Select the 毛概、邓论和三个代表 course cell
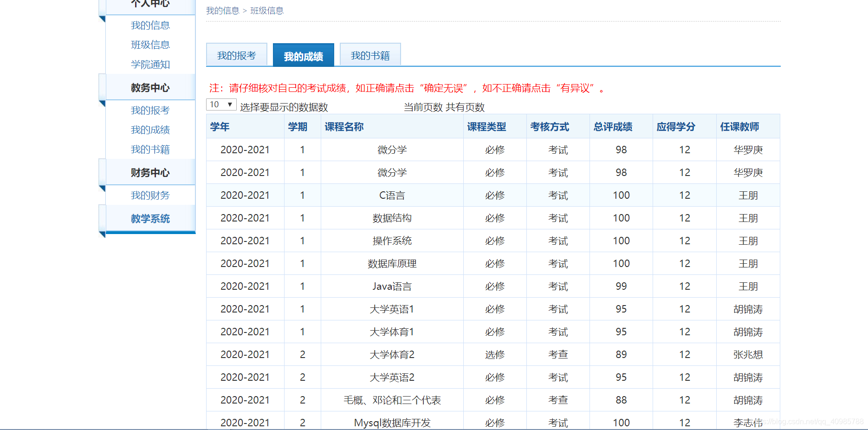The image size is (868, 430). coord(392,400)
